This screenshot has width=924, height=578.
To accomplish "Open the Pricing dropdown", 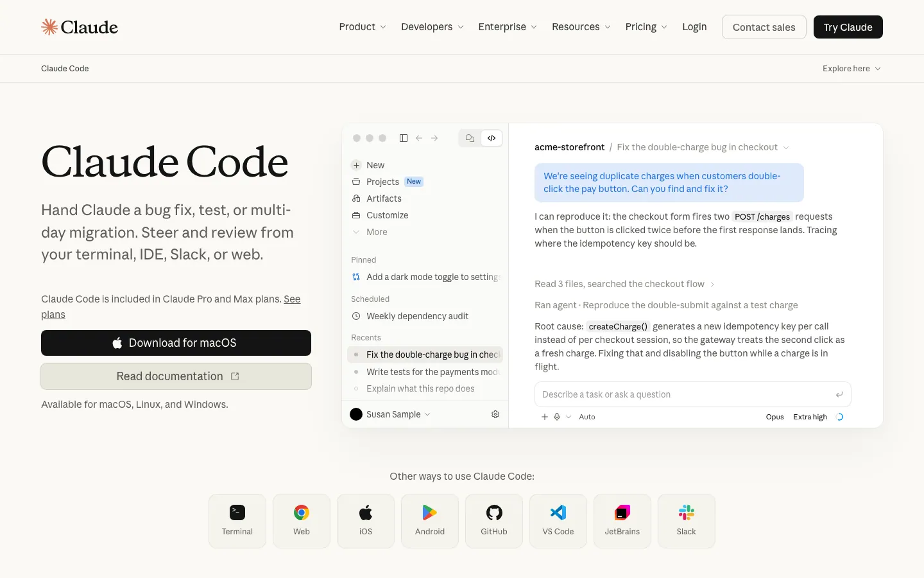I will coord(646,27).
